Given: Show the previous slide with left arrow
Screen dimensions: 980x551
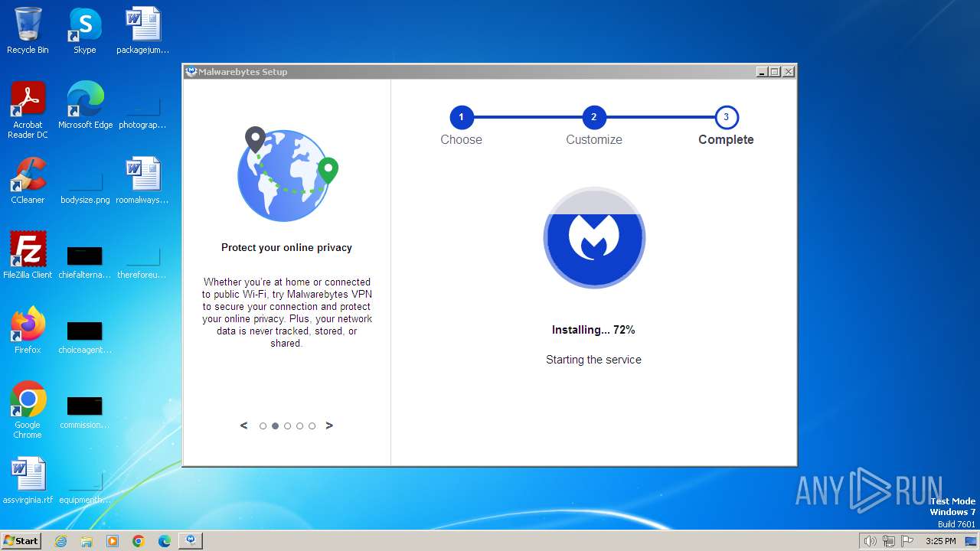Looking at the screenshot, I should click(x=244, y=425).
